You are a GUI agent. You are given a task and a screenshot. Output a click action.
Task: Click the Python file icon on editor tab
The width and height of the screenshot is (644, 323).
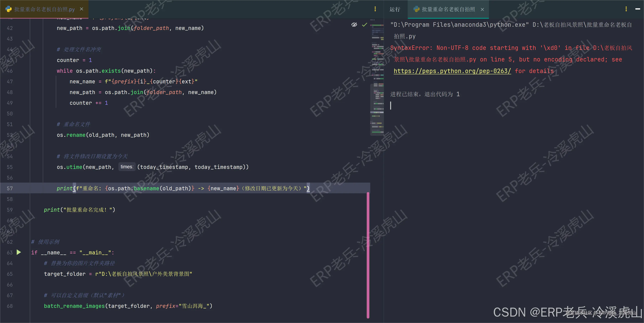pyautogui.click(x=8, y=9)
